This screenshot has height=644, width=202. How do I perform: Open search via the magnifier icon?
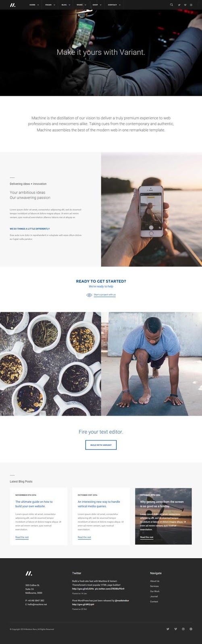(171, 5)
